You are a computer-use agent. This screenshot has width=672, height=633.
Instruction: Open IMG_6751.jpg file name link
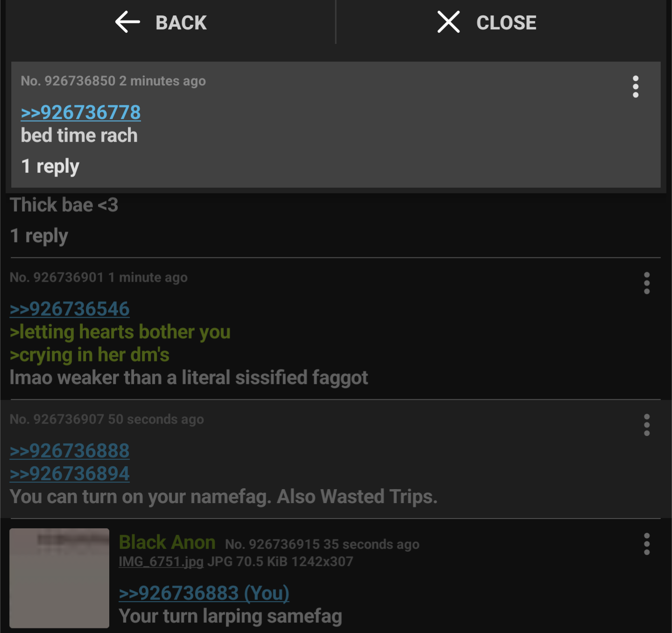[161, 562]
